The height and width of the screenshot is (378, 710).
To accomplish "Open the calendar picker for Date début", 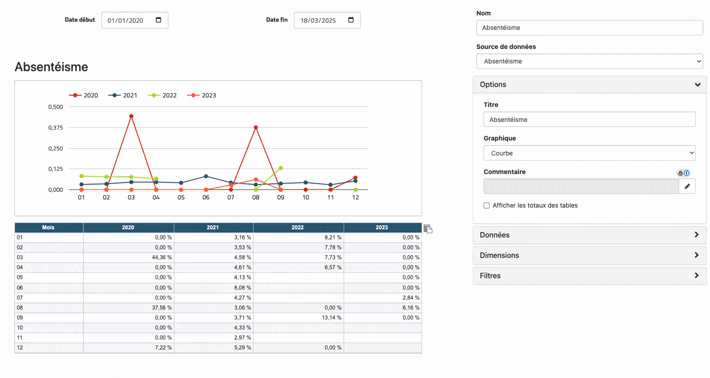I will [158, 20].
